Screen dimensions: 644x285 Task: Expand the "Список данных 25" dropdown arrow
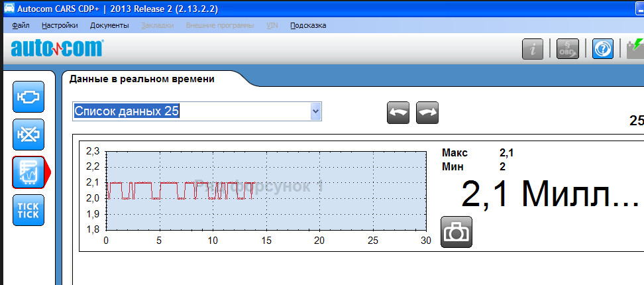click(x=316, y=111)
